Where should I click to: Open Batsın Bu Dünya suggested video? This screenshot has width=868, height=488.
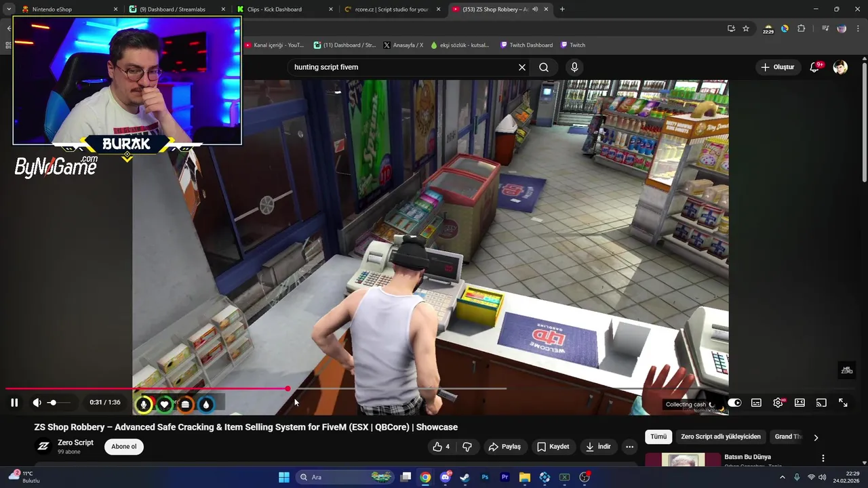[747, 457]
